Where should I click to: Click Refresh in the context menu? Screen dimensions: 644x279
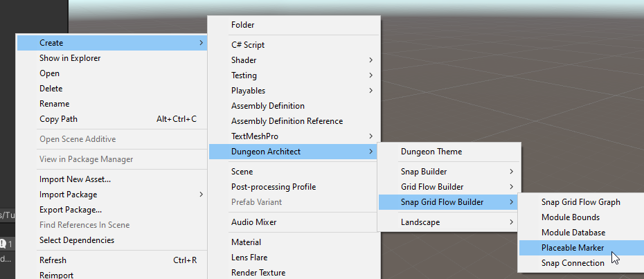53,260
